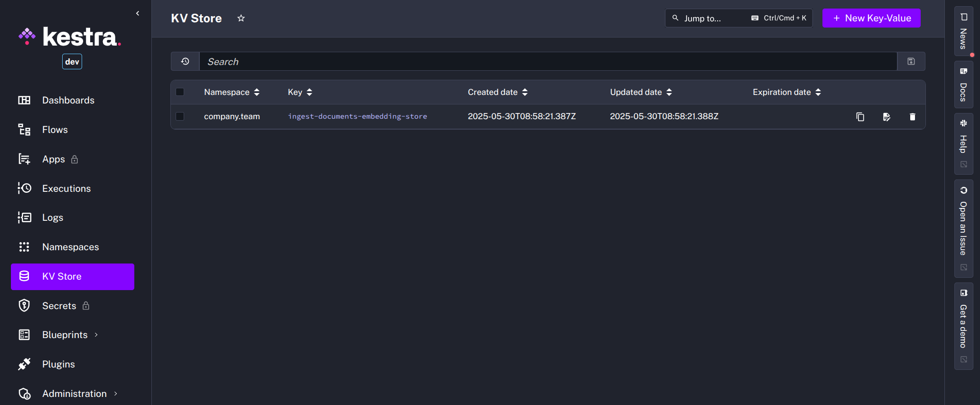Open the Docs side panel
The width and height of the screenshot is (980, 405).
click(963, 85)
